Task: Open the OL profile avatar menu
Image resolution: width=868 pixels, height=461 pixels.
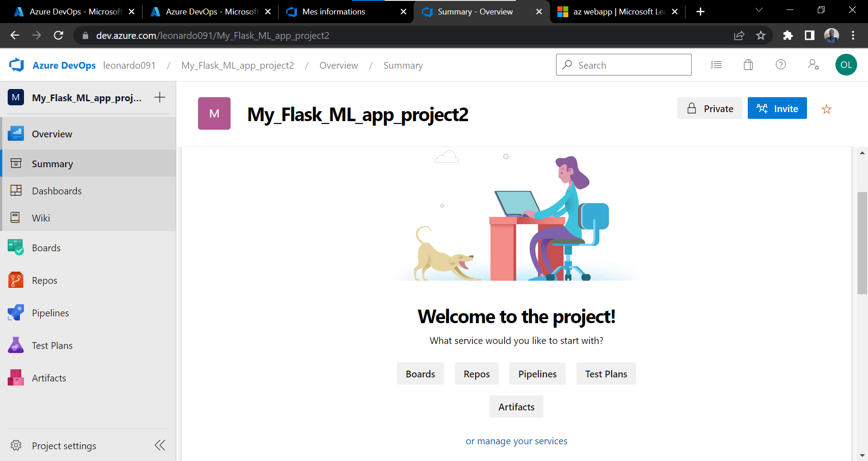Action: [846, 65]
